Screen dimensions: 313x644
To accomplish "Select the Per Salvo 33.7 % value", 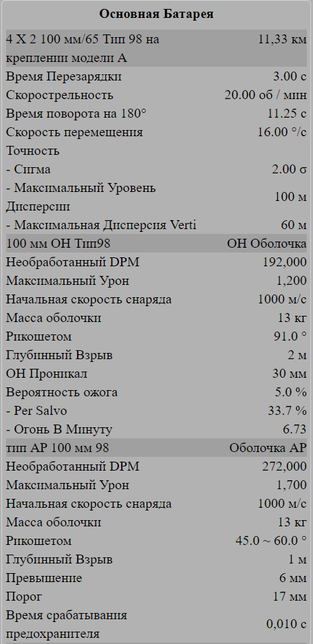I will click(x=287, y=411).
